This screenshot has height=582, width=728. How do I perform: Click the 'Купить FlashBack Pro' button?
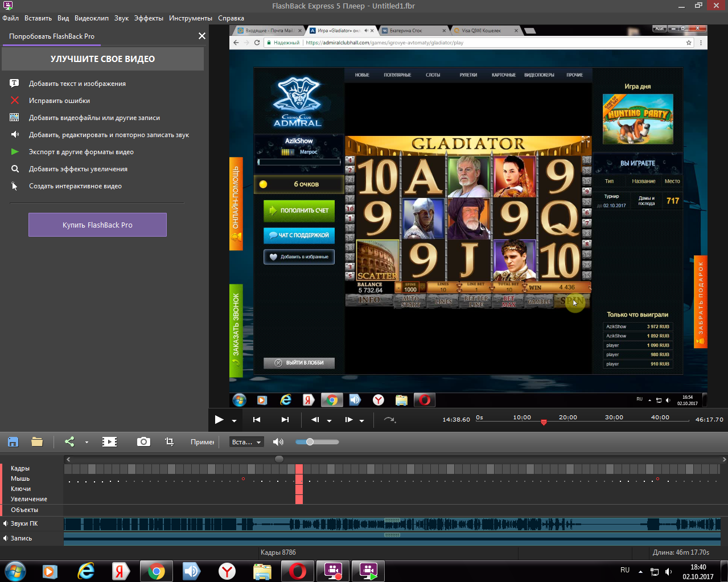[97, 225]
